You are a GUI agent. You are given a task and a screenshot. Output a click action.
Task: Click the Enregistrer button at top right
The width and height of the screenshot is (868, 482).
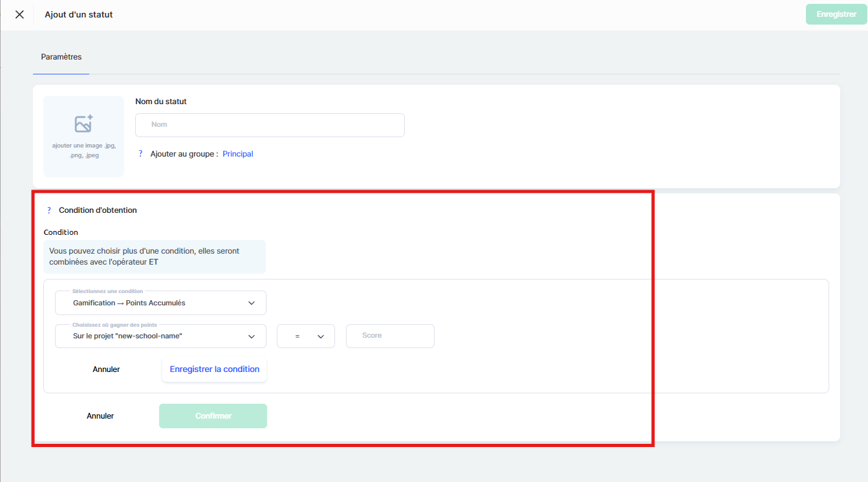point(836,14)
